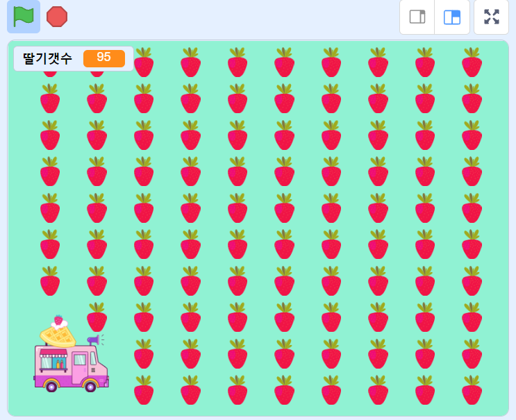Enter full screen stage mode
The image size is (516, 420).
491,17
